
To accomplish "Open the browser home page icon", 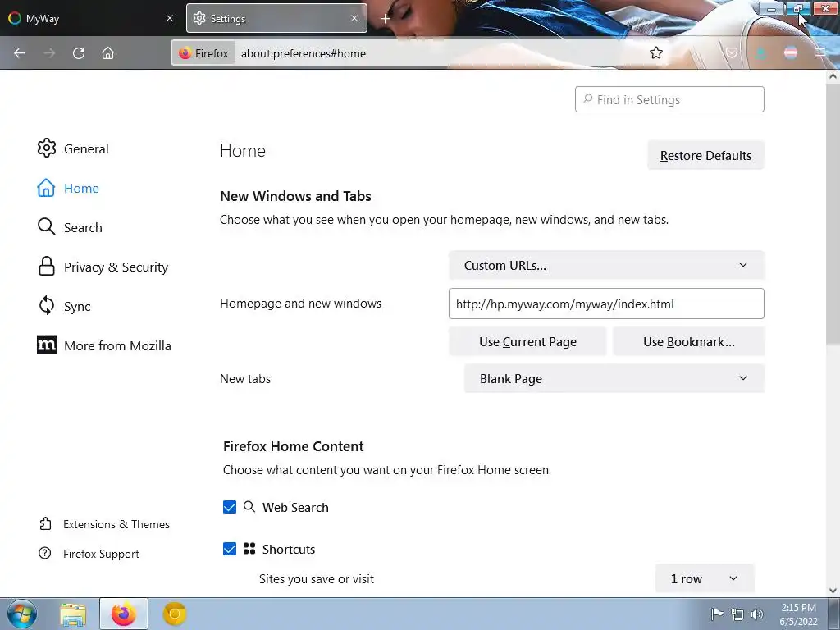I will click(107, 53).
